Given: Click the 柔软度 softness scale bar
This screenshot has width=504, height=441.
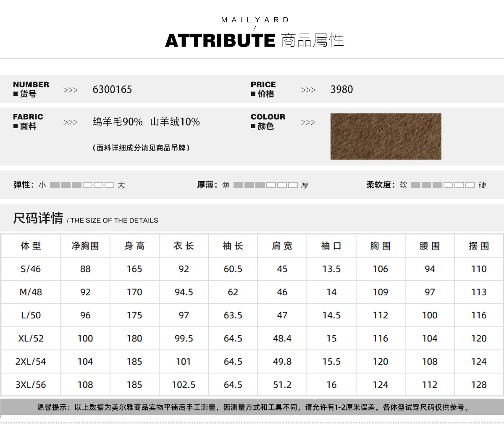Looking at the screenshot, I should tap(443, 185).
